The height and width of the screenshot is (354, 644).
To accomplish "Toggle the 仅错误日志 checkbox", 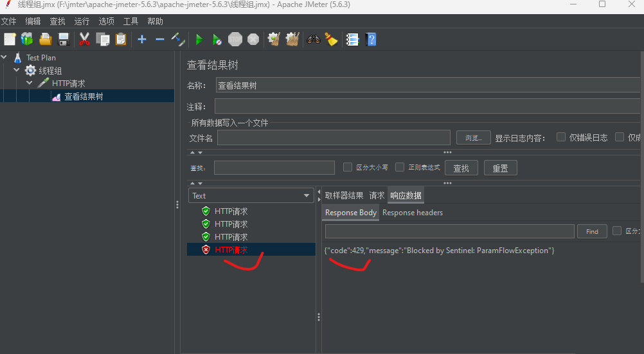I will (x=561, y=137).
